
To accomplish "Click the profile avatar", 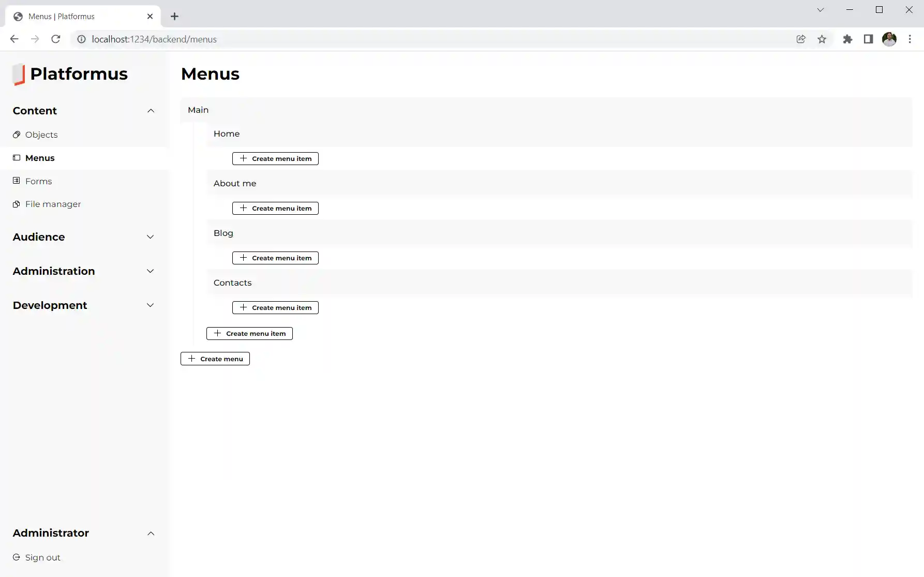I will tap(890, 39).
